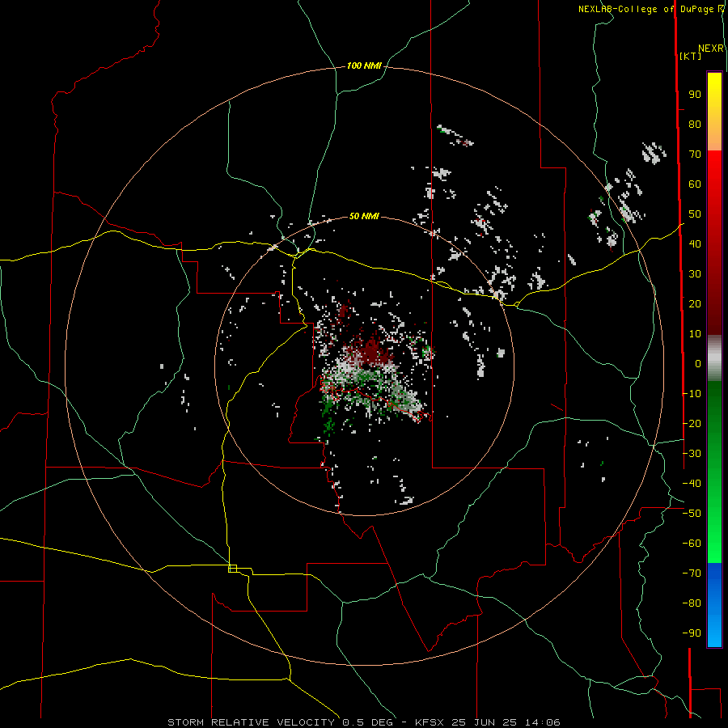This screenshot has width=728, height=728.
Task: Click the 100 NMI range ring label
Action: coord(364,66)
